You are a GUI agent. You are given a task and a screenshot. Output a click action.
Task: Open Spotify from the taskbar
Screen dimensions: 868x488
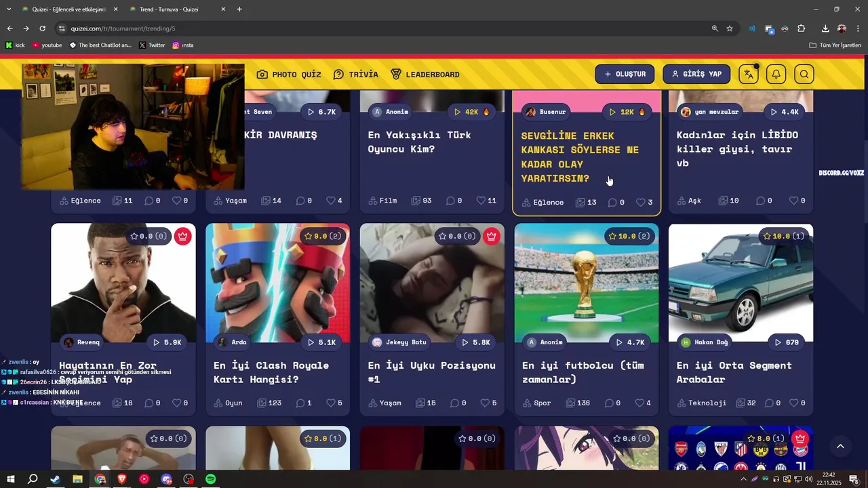211,479
